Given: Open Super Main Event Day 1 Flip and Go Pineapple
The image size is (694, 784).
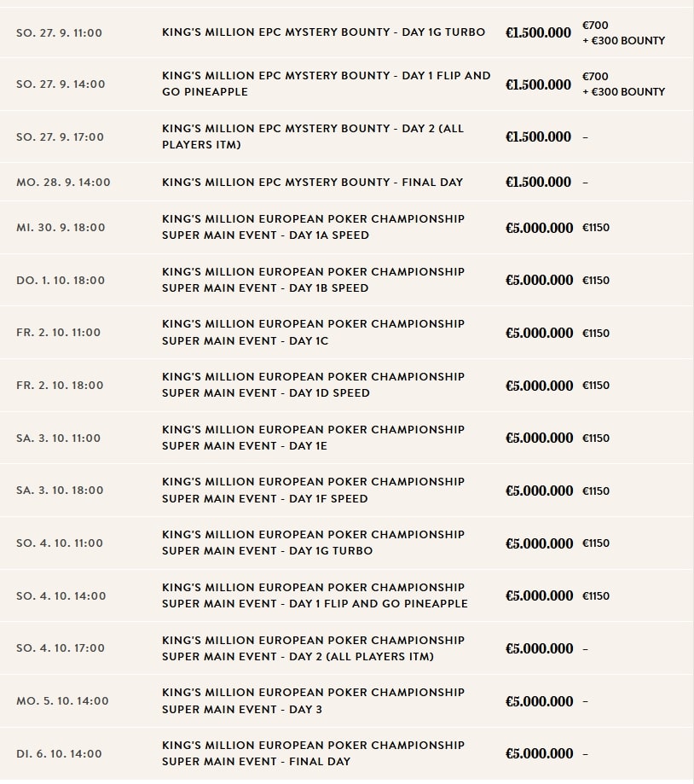Looking at the screenshot, I should pyautogui.click(x=315, y=595).
